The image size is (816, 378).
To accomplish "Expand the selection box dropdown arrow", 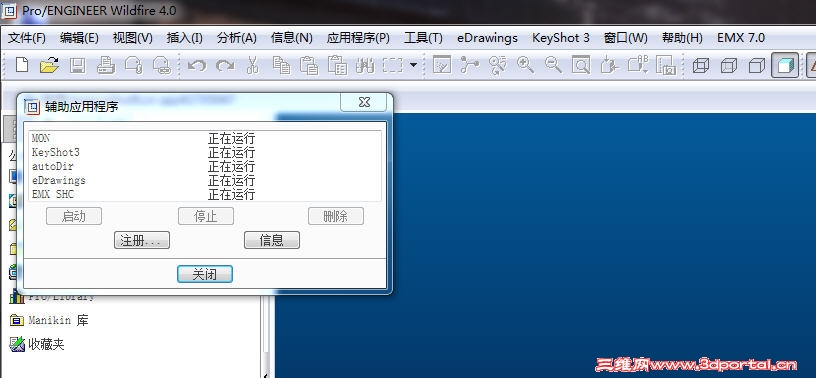I will click(x=414, y=65).
